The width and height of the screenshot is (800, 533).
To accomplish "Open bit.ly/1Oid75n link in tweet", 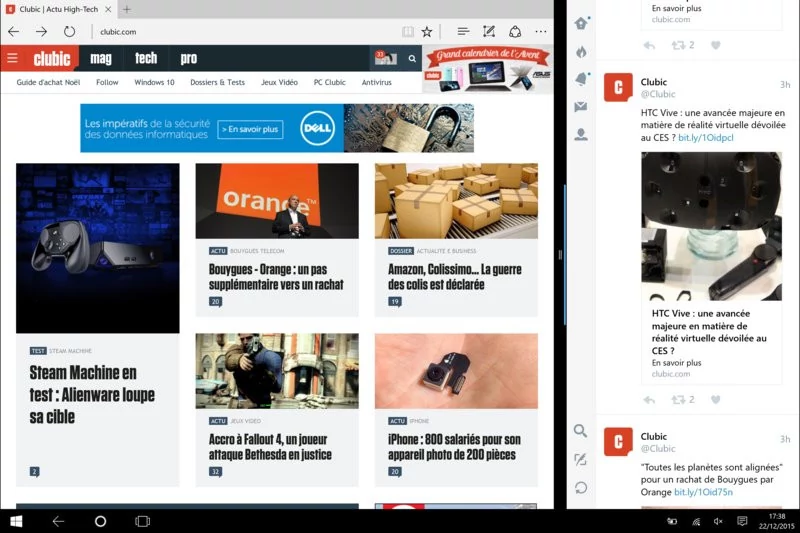I will (x=703, y=492).
